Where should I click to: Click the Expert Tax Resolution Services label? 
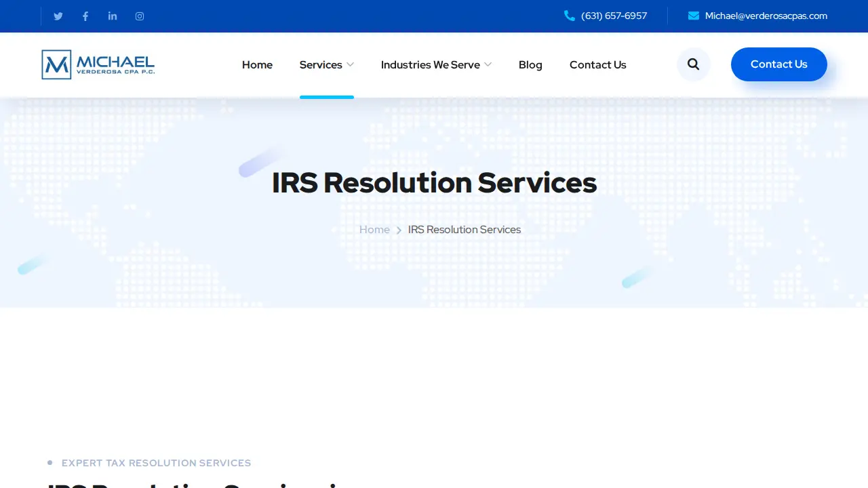click(156, 463)
